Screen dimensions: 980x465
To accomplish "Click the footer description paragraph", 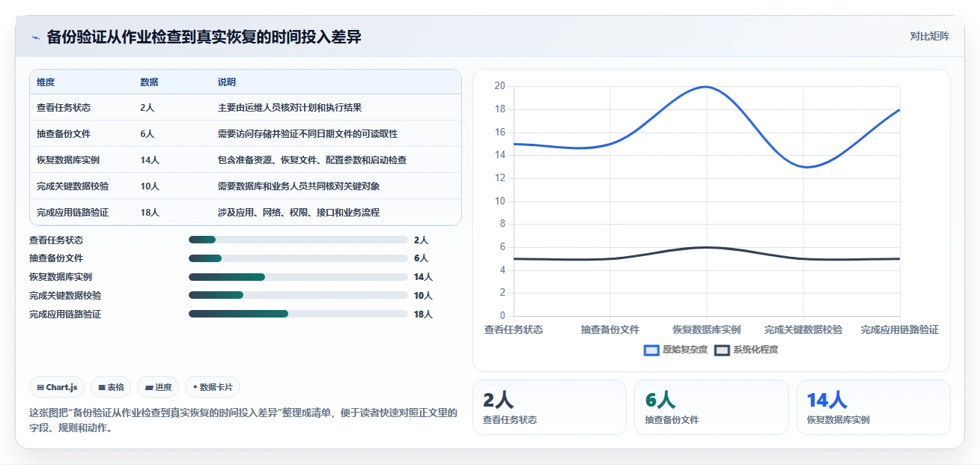I will coord(243,421).
